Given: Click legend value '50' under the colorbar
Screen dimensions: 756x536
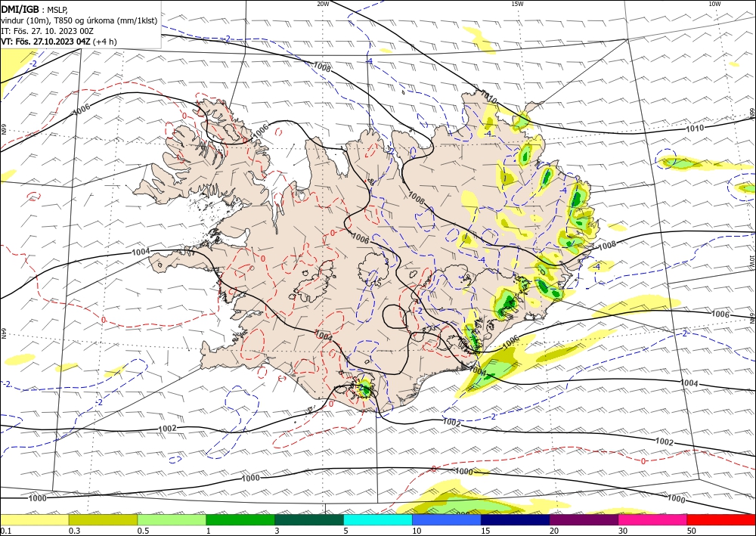Looking at the screenshot, I should [x=692, y=531].
